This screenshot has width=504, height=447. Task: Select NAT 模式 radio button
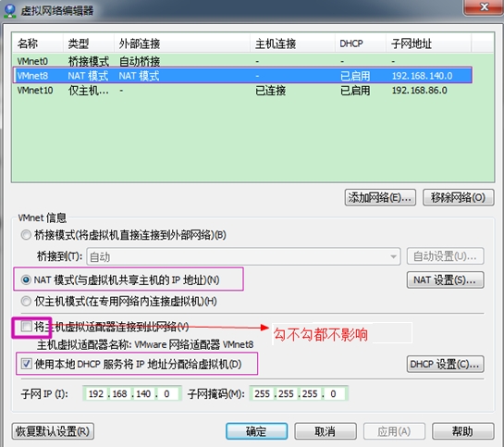pos(26,280)
